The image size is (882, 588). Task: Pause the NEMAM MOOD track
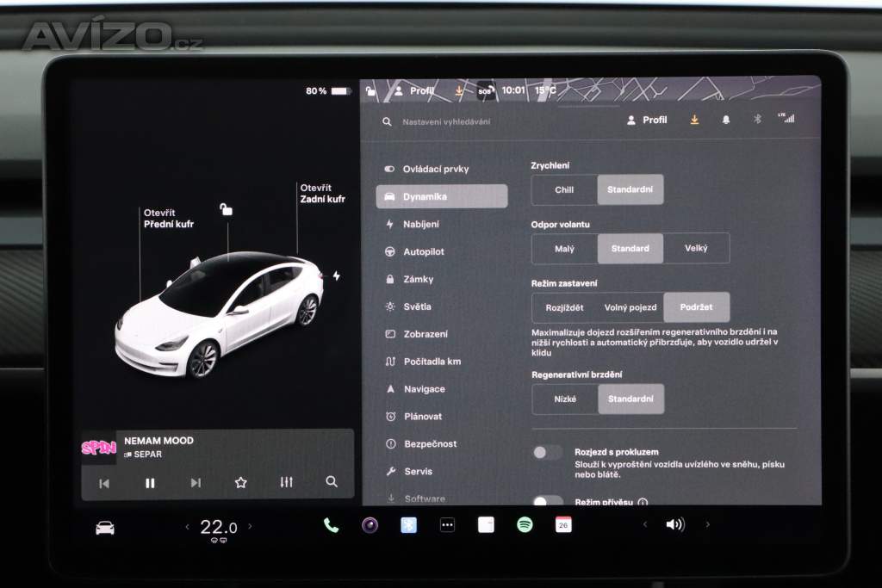[150, 483]
